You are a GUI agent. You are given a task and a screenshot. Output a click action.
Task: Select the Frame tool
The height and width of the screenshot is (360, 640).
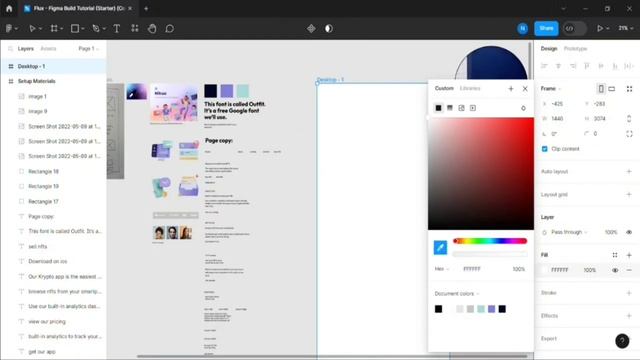(x=54, y=29)
